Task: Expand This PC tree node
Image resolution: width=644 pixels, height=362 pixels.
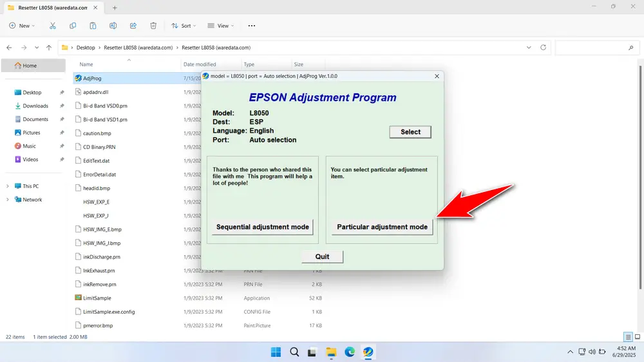Action: tap(7, 186)
